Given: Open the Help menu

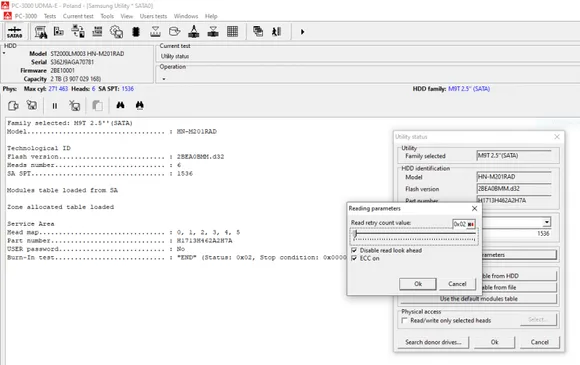Looking at the screenshot, I should pyautogui.click(x=211, y=16).
